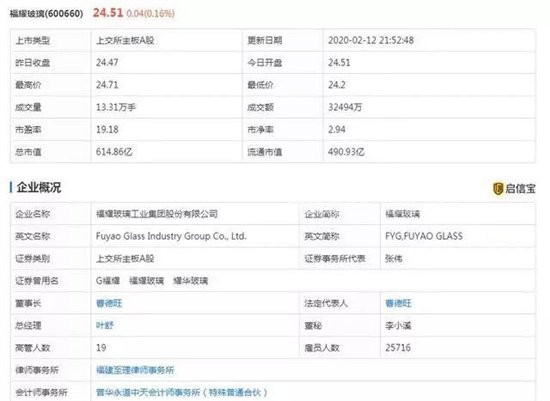
Task: Select the 市盈率 row label
Action: click(x=28, y=129)
